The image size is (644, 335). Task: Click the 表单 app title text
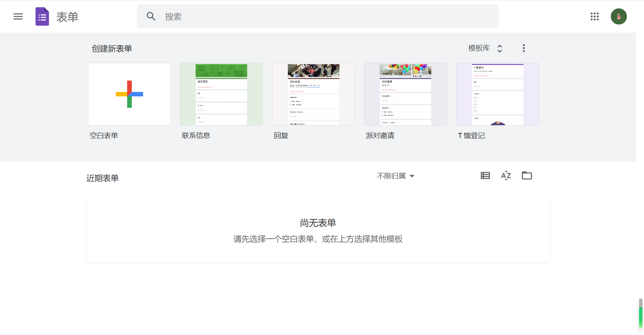(67, 17)
